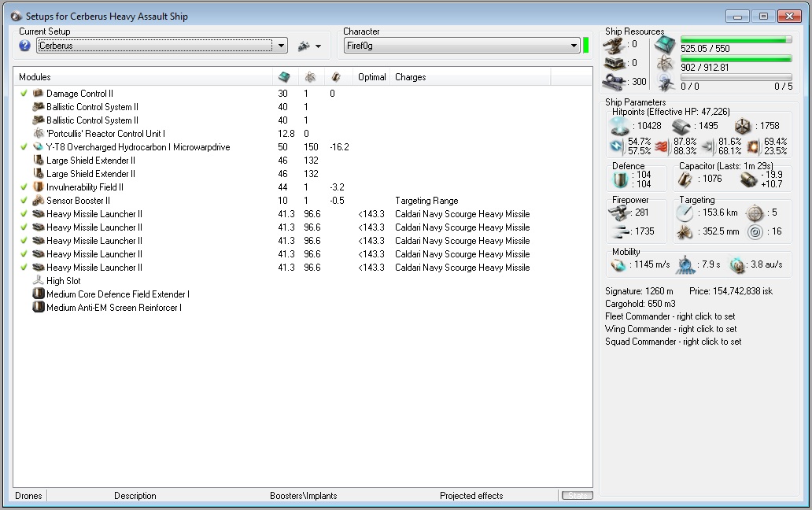Toggle the Y-T8 Microwarpdrive active checkmark
This screenshot has height=510, width=812.
point(24,147)
